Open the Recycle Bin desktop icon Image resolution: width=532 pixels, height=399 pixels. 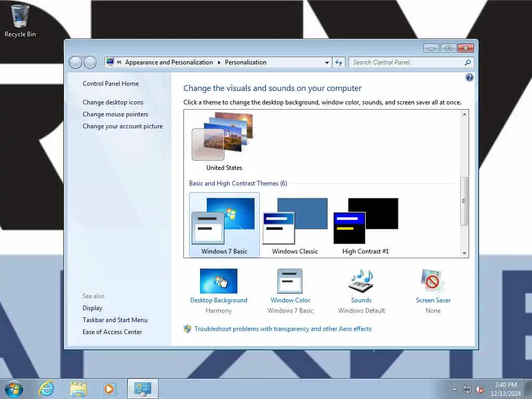point(20,21)
